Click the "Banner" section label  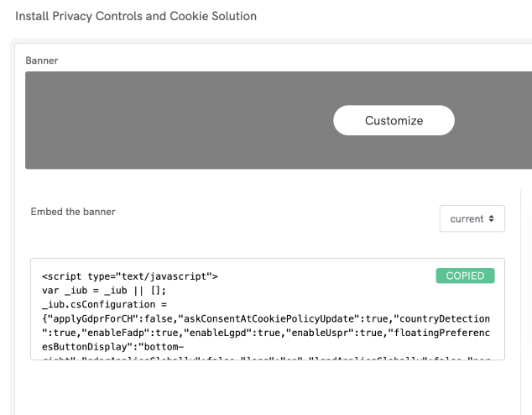click(42, 61)
